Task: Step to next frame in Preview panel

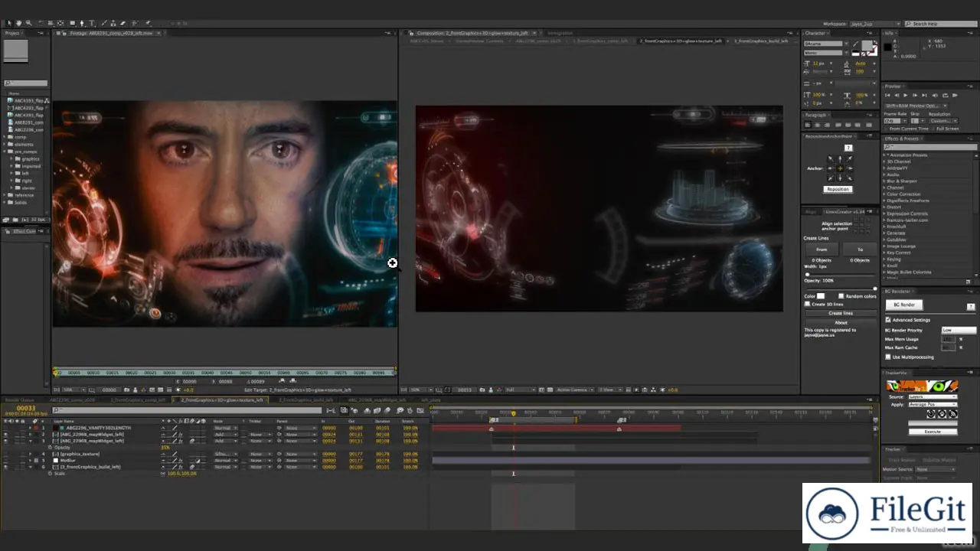Action: coord(915,95)
